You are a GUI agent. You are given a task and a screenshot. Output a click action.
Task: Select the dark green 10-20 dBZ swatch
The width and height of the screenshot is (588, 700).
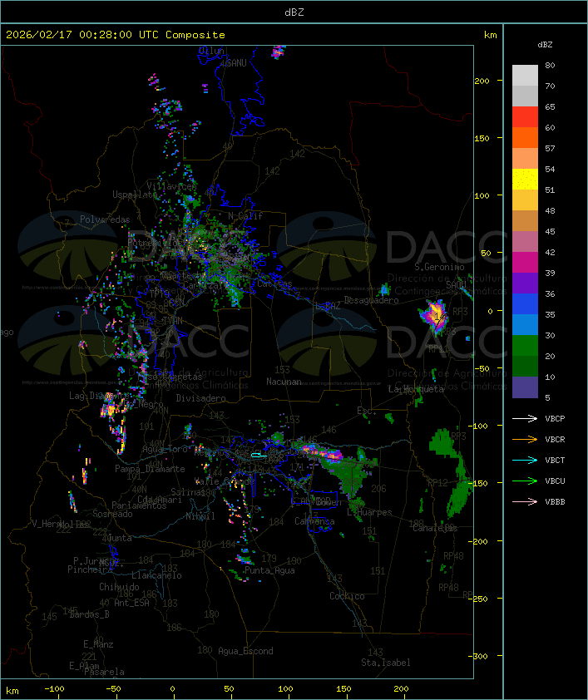[525, 366]
